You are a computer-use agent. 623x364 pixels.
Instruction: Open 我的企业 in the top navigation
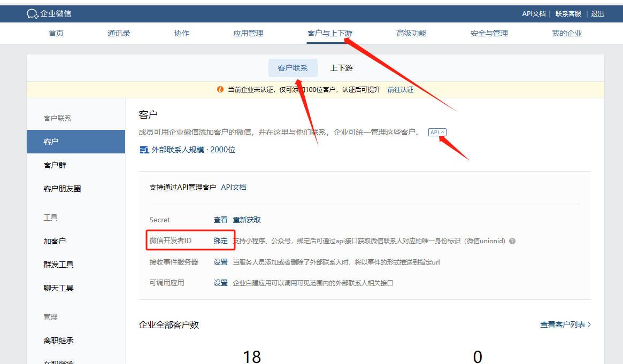(567, 33)
